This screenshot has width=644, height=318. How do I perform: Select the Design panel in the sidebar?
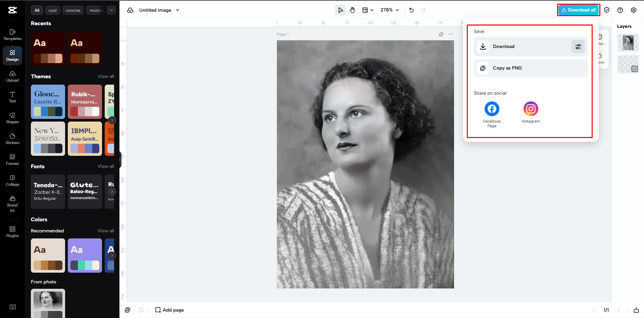12,55
